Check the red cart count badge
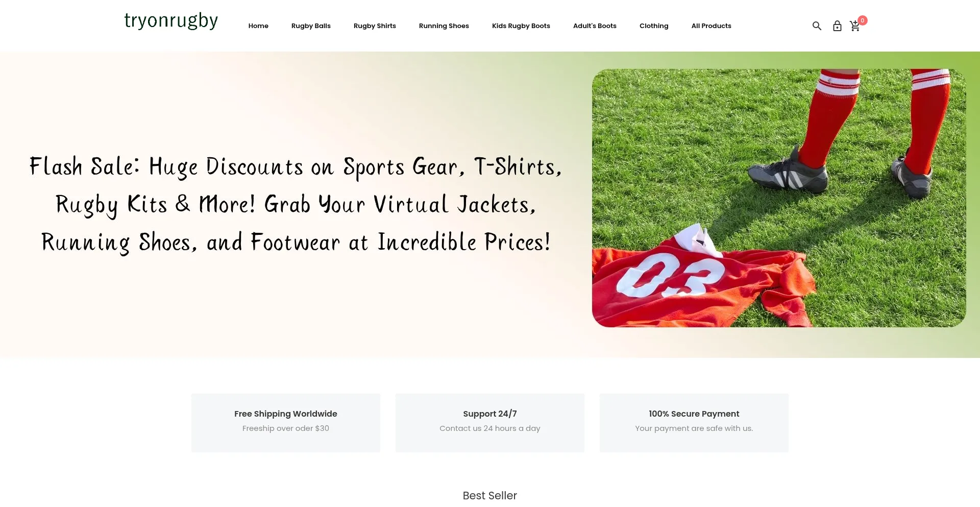The height and width of the screenshot is (507, 980). [863, 20]
